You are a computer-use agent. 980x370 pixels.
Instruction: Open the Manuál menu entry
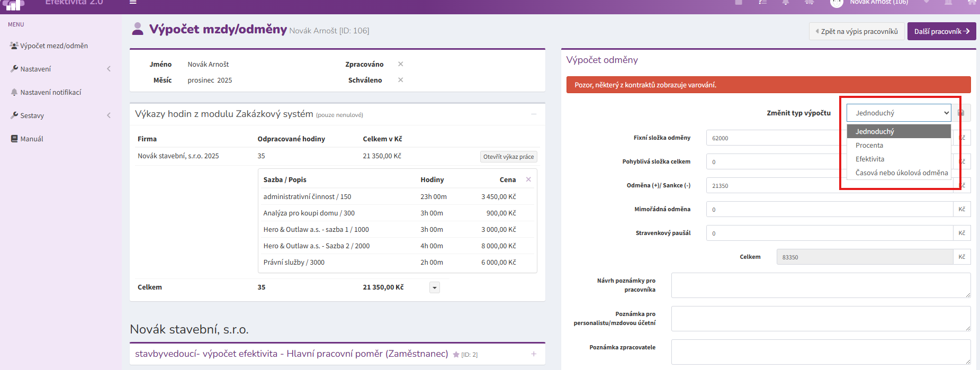pyautogui.click(x=32, y=139)
